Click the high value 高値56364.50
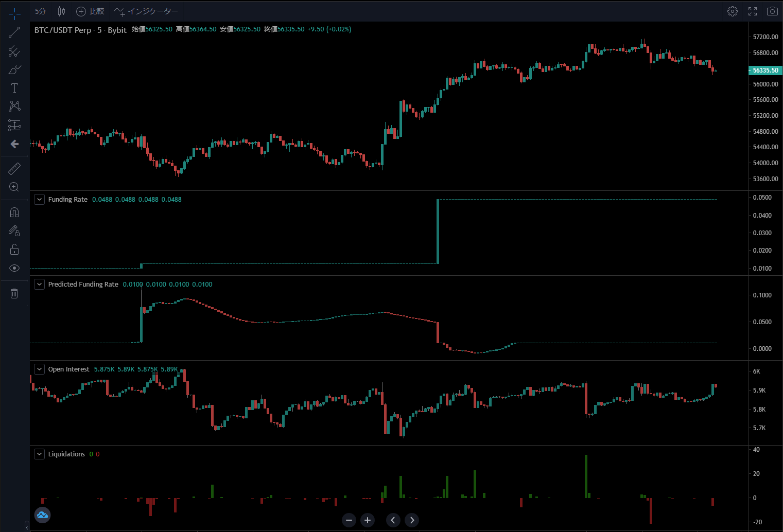 (x=196, y=29)
